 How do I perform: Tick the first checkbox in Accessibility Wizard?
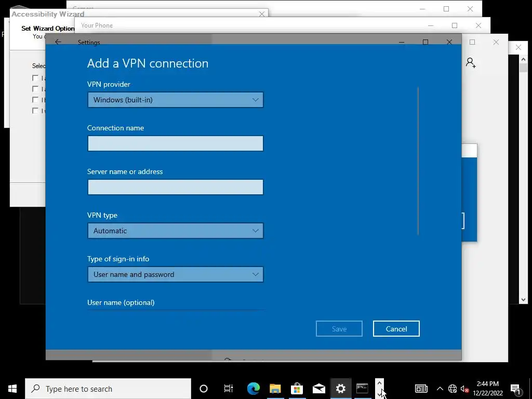click(x=35, y=78)
